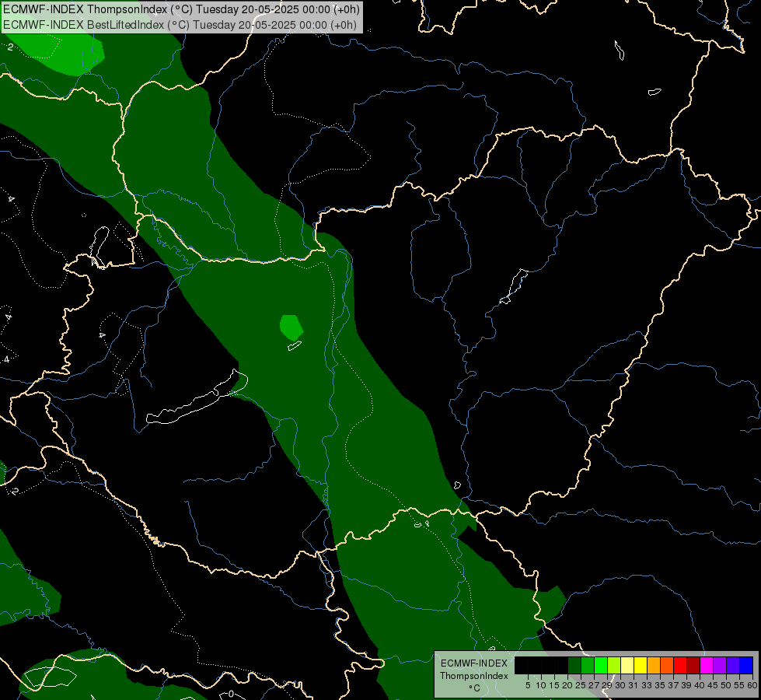Pick the bright red 37–39 legend swatch
The width and height of the screenshot is (761, 700).
coord(680,665)
